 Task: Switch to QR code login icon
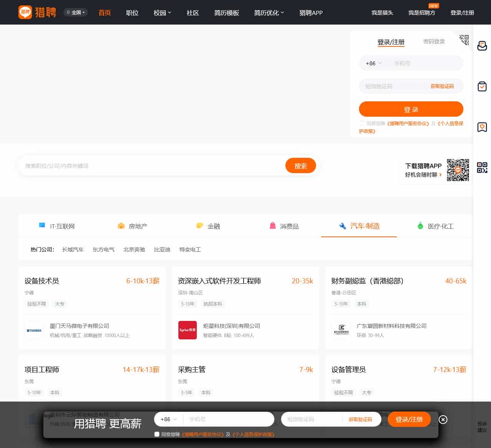[x=464, y=40]
